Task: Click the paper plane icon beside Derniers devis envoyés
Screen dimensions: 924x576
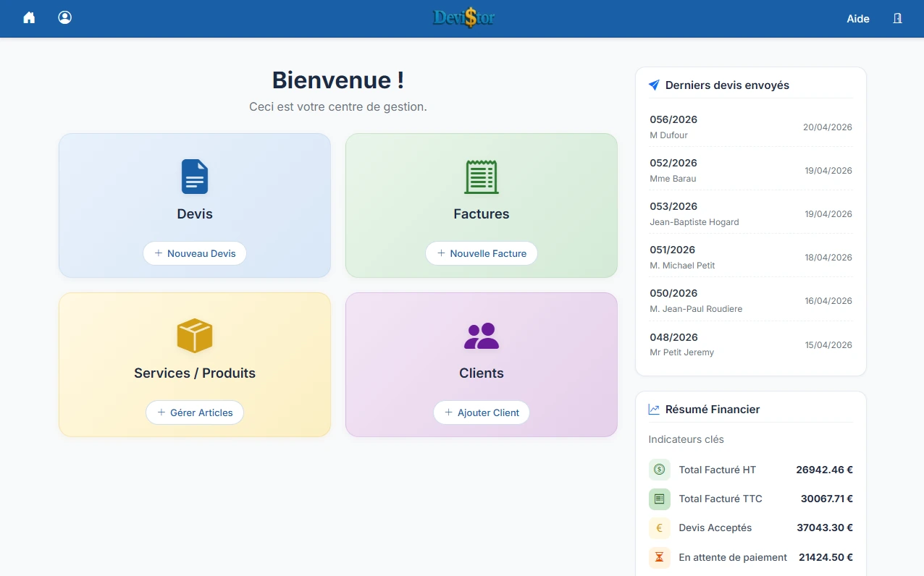Action: click(x=653, y=85)
